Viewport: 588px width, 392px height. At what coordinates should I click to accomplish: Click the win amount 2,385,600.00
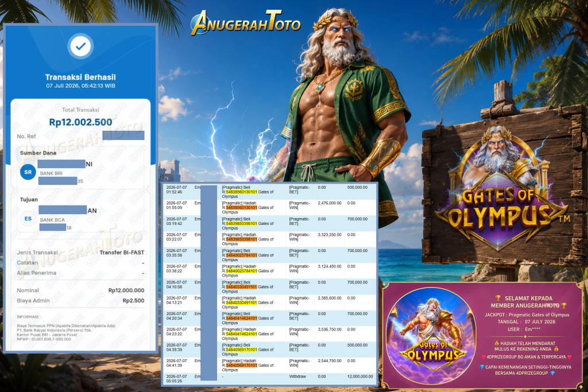pos(330,298)
